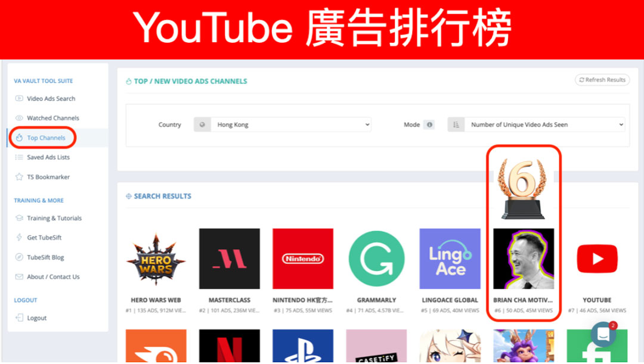Open the Nintendo HK channel thumbnail
Screen dimensions: 644x364
pyautogui.click(x=303, y=259)
